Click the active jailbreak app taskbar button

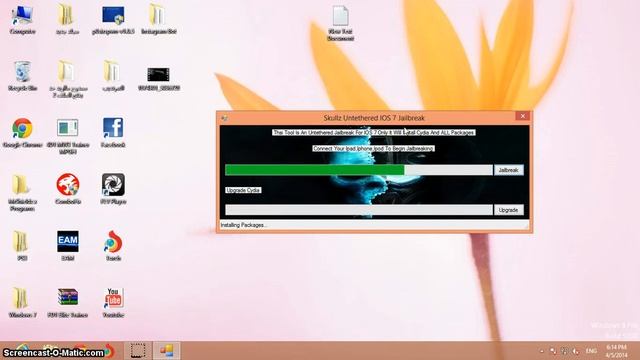(x=166, y=351)
